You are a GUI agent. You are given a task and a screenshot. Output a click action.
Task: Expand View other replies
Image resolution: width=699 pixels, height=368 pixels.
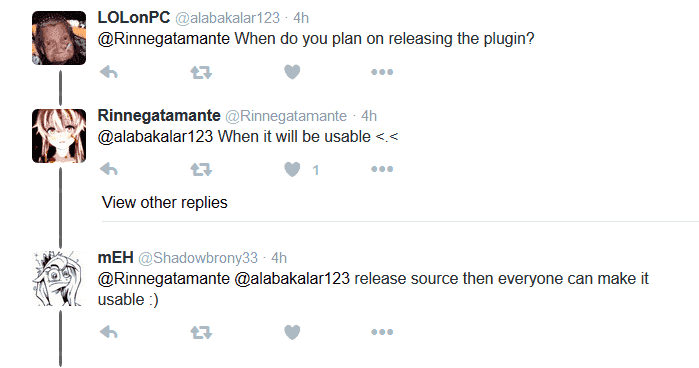click(164, 203)
